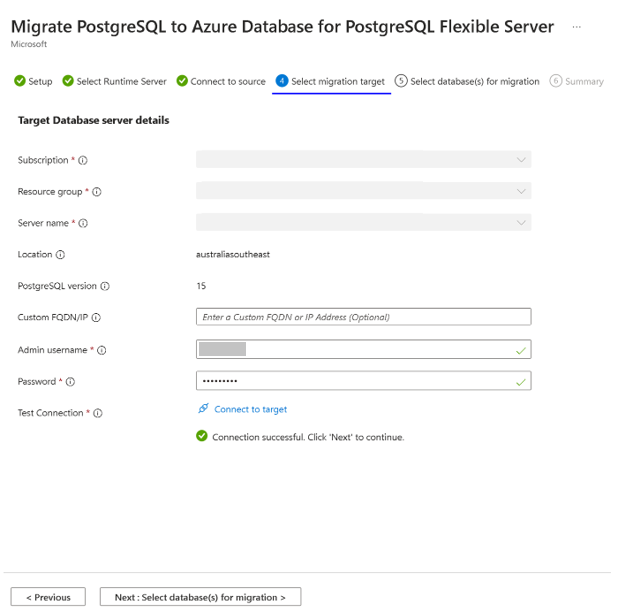
Task: Click the green checkmark in Admin username field
Action: 521,351
